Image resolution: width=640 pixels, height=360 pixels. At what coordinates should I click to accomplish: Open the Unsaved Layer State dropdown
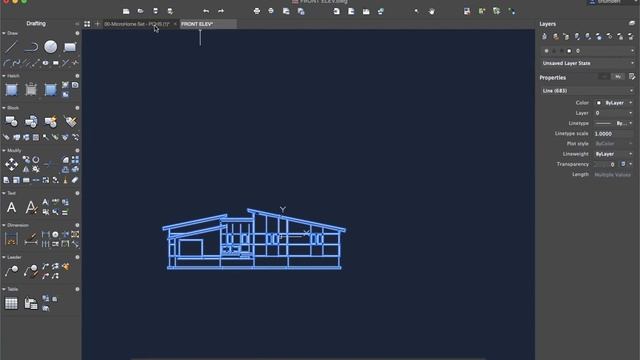point(588,63)
